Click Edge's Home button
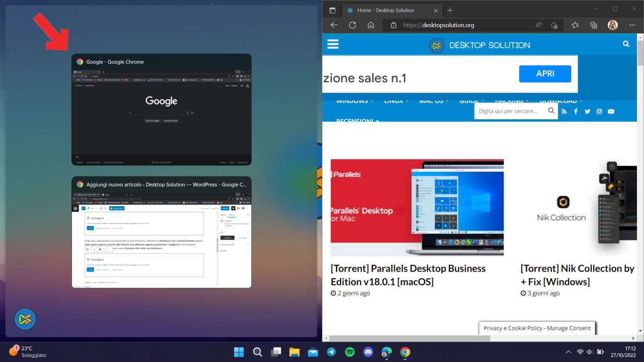This screenshot has width=644, height=362. point(371,25)
